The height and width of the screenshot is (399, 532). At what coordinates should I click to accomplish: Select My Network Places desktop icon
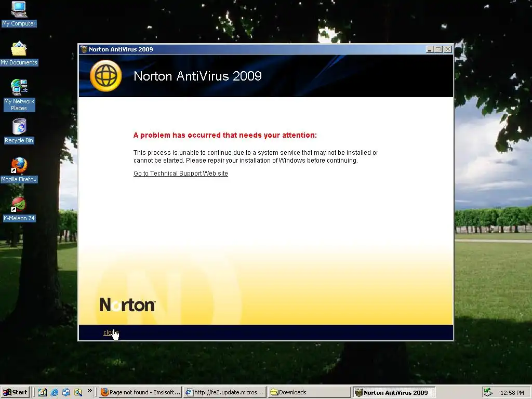point(19,95)
